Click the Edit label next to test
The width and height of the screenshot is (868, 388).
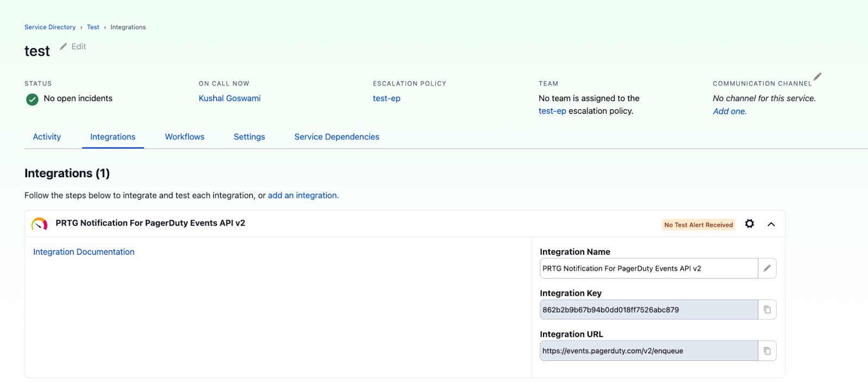(79, 47)
